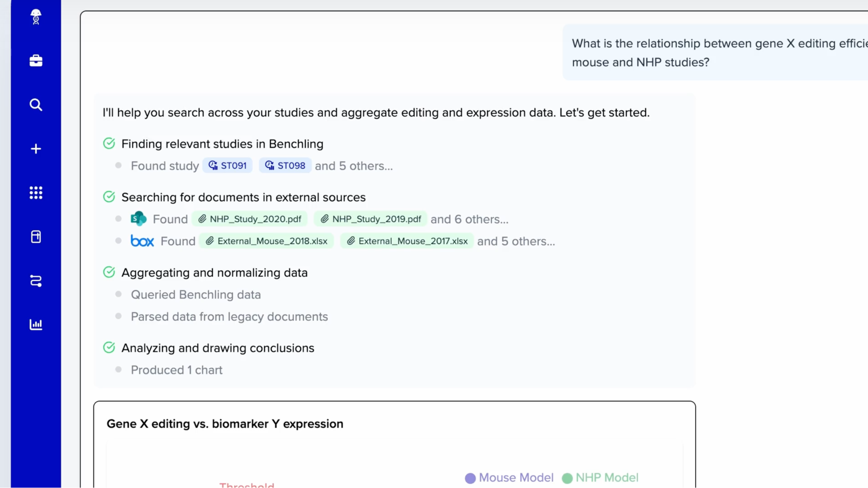Open the workflows routing icon
Viewport: 868px width, 488px height.
point(36,281)
